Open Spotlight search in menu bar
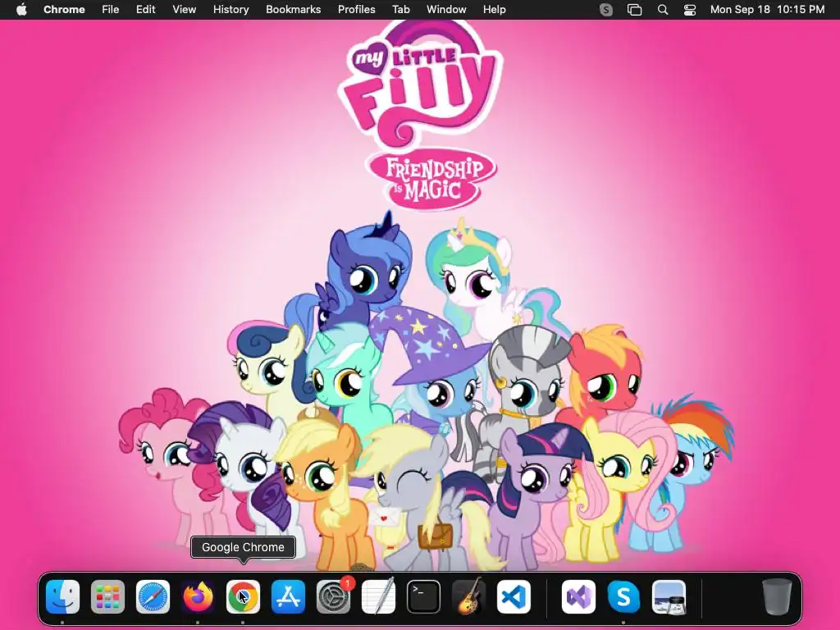 (x=663, y=10)
